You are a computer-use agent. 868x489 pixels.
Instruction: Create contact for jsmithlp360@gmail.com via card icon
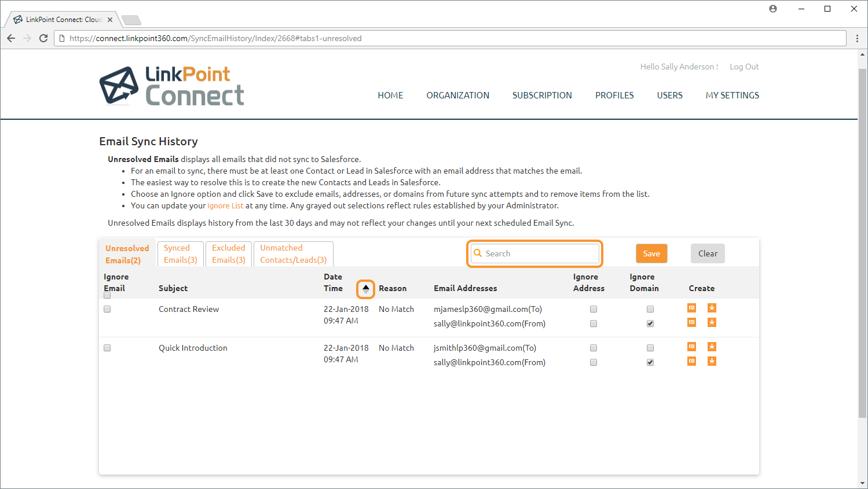pos(691,347)
